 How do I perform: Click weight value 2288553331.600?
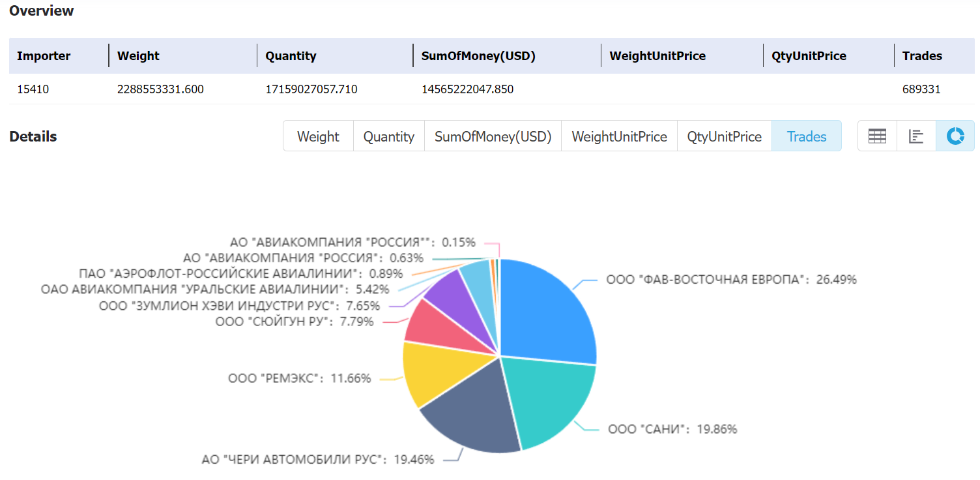pyautogui.click(x=160, y=89)
